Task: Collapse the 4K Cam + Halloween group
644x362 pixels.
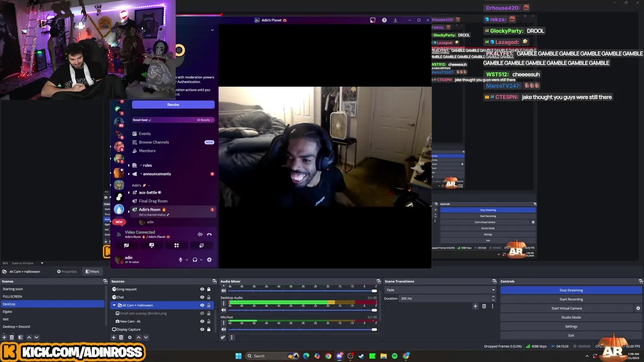Action: click(x=114, y=305)
